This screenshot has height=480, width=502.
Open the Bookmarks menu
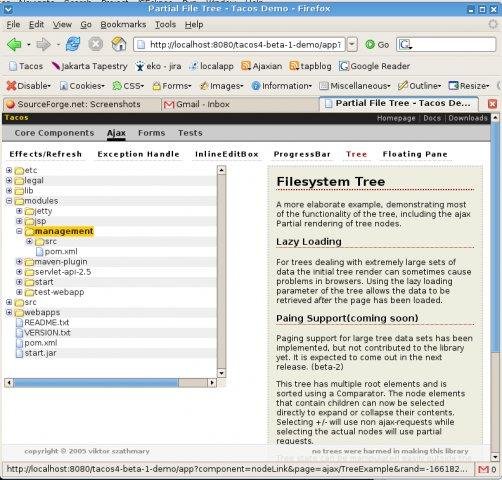pyautogui.click(x=123, y=25)
